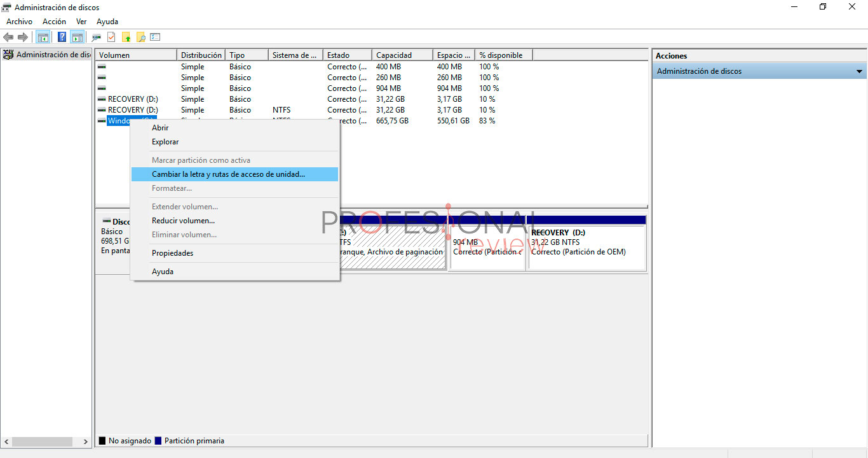
Task: Sort by the Sistema de archivos column header
Action: pos(295,55)
